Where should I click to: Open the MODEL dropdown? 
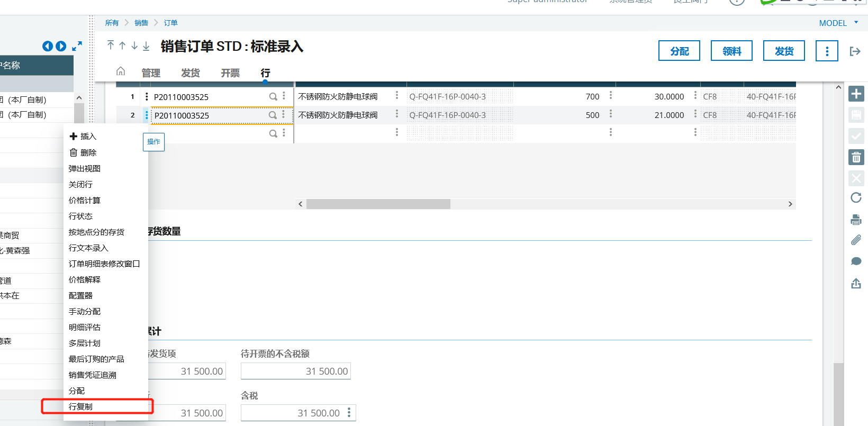click(838, 23)
